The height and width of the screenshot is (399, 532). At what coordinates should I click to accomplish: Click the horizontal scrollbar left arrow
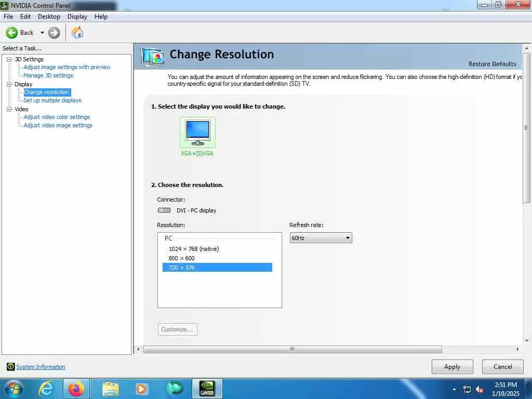(138, 349)
